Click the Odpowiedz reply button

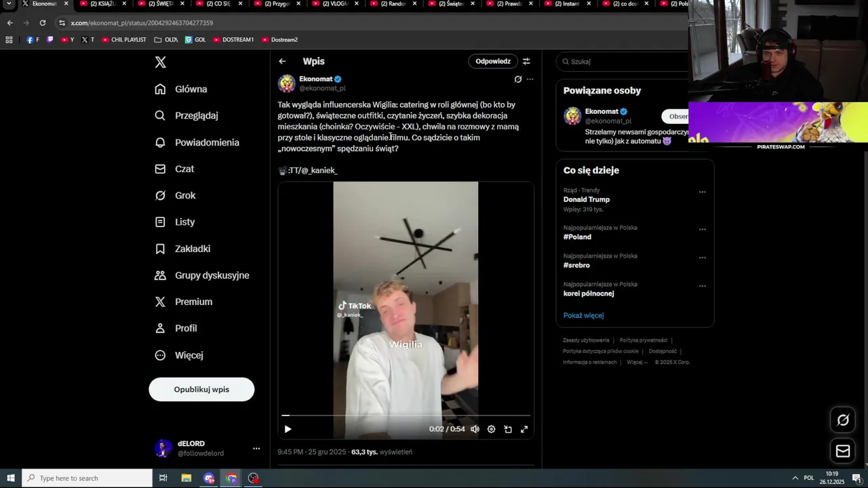click(x=493, y=61)
